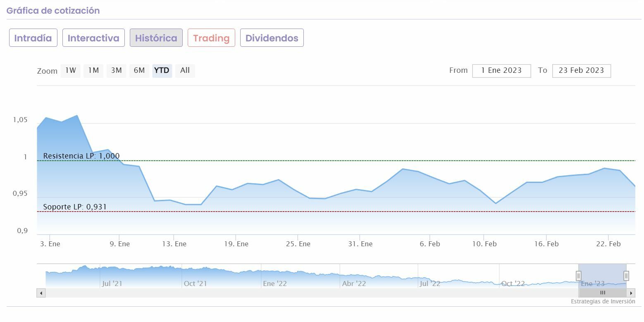Show the Dividendos tab
This screenshot has width=644, height=322.
click(x=272, y=38)
